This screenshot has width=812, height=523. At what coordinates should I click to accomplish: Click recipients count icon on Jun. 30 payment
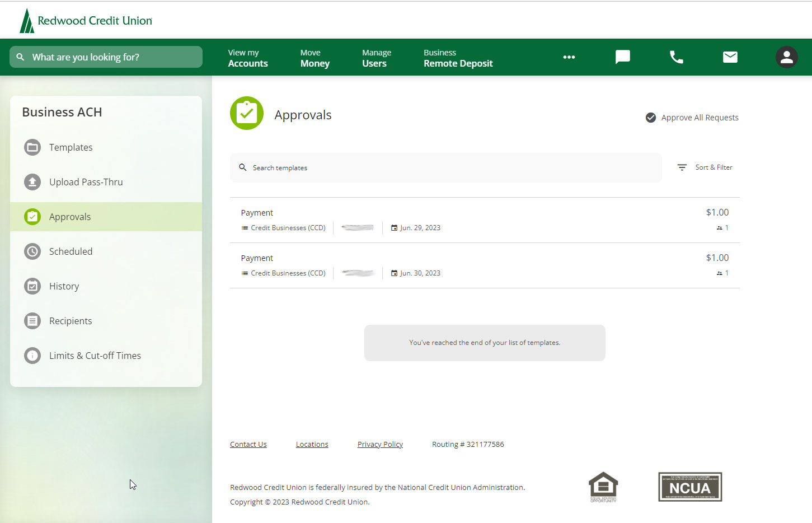pyautogui.click(x=720, y=273)
